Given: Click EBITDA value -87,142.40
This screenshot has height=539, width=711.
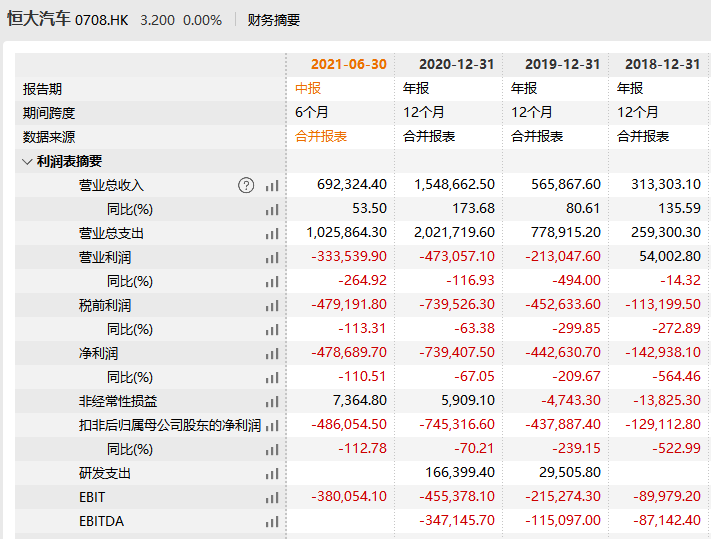Looking at the screenshot, I should point(667,521).
